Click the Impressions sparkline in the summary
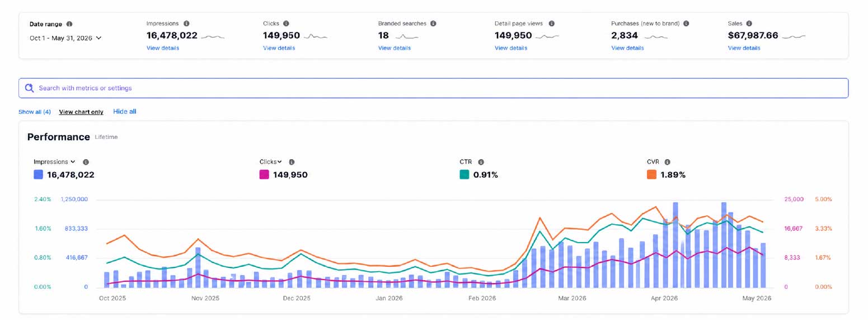 pos(213,36)
